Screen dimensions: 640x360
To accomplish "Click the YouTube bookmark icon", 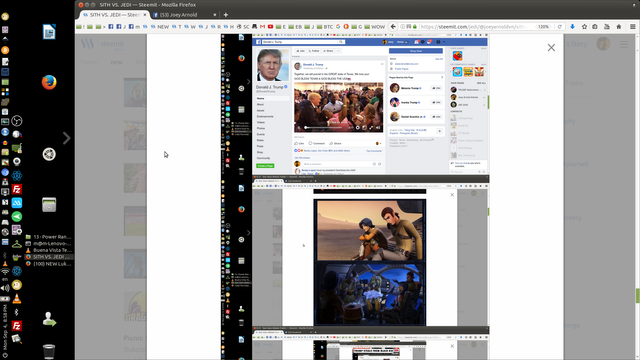I will pyautogui.click(x=270, y=27).
